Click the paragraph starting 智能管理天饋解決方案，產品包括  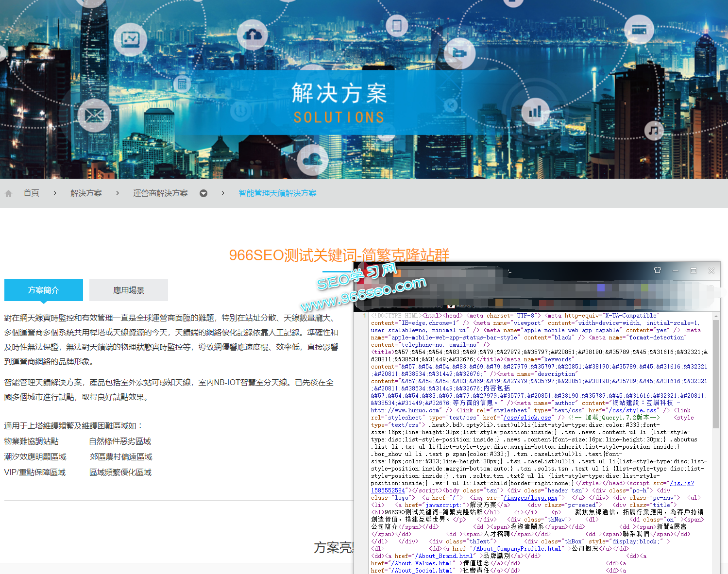point(169,389)
